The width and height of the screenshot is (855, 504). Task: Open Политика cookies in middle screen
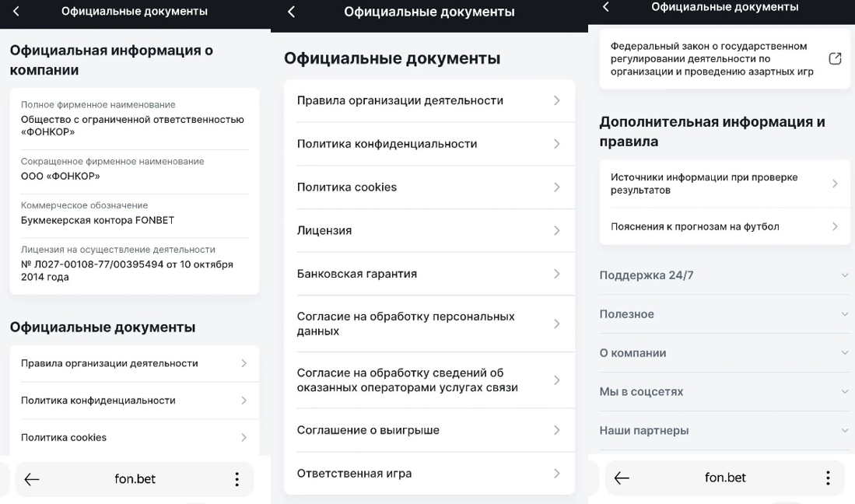pos(429,187)
